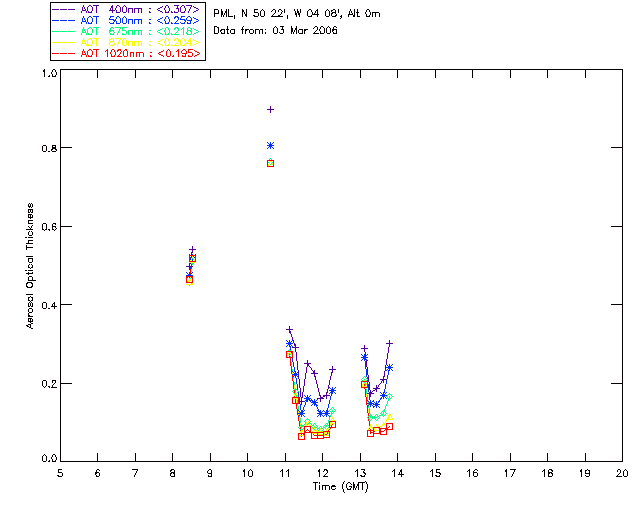Click the x-axis tick label 20
Image resolution: width=640 pixels, height=512 pixels.
click(622, 474)
